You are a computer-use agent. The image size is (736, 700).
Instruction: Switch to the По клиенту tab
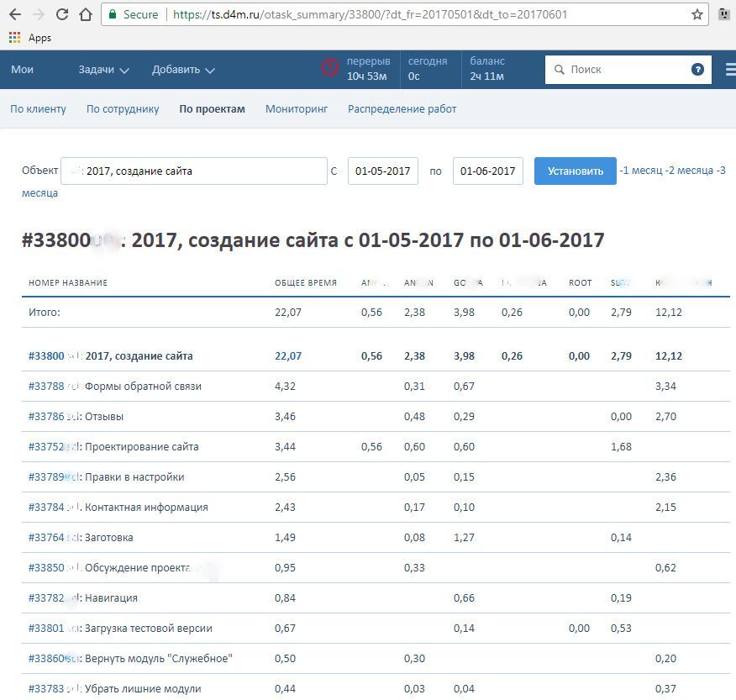coord(38,109)
